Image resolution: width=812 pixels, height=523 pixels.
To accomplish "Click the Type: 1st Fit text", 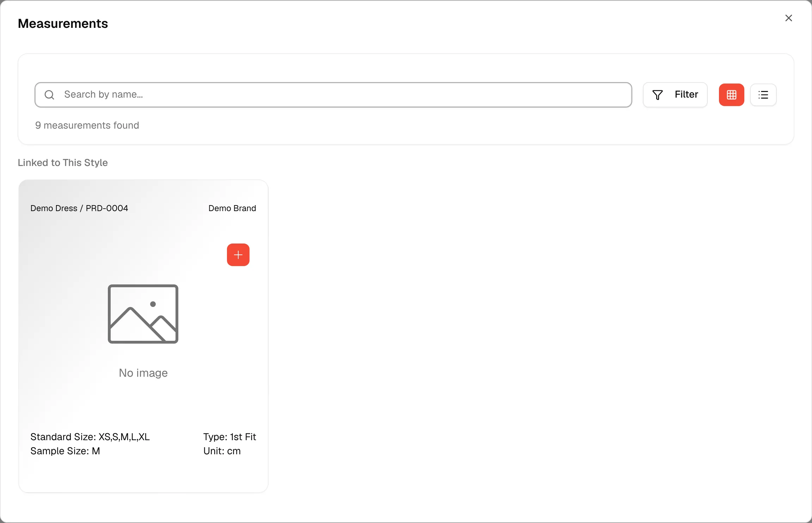I will [230, 437].
